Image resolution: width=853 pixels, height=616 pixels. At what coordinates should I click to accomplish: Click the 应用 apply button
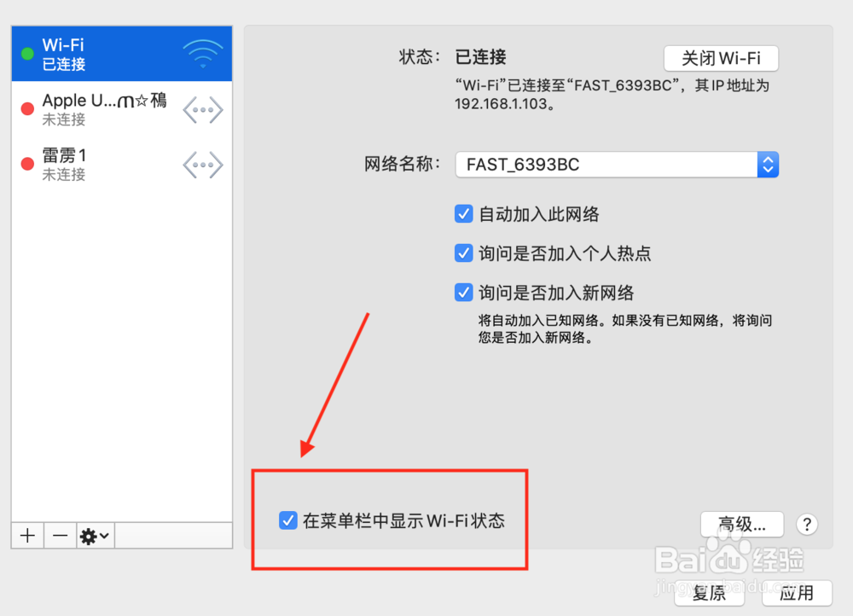(797, 593)
